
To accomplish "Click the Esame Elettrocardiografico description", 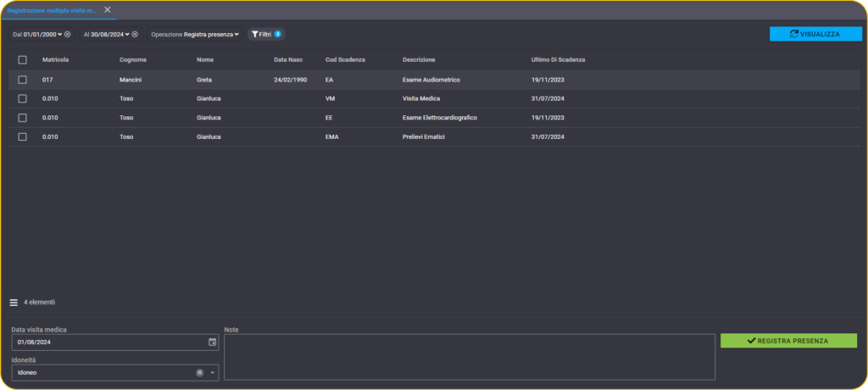I will 440,118.
